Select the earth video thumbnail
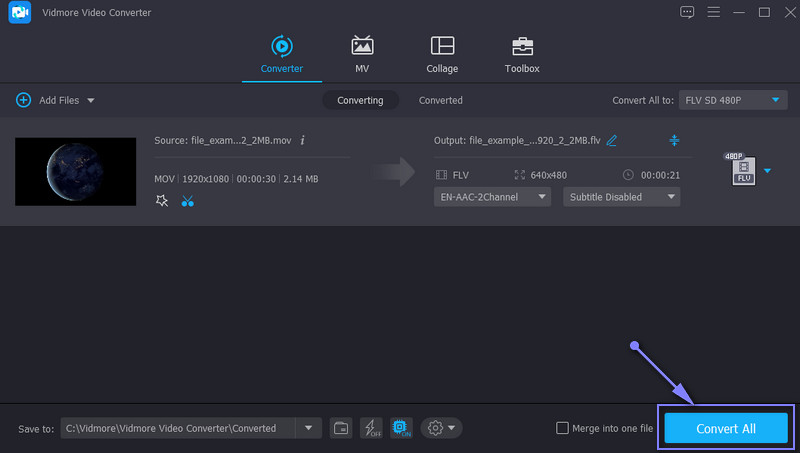 76,171
